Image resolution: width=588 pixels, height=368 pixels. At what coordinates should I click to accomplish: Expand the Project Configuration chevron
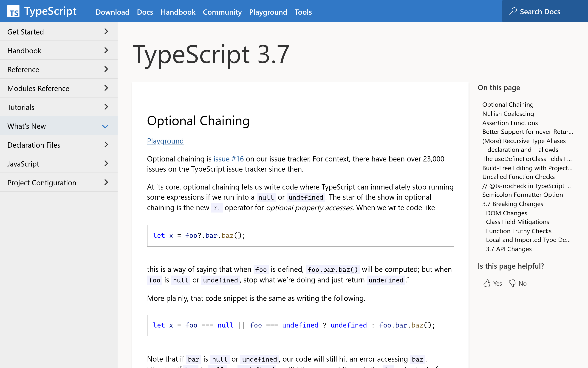pos(106,182)
